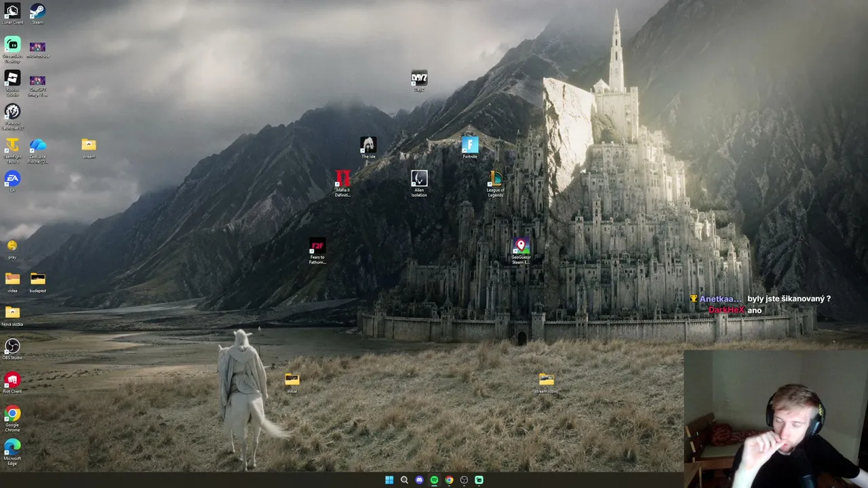Open Discord from the taskbar
868x488 pixels.
point(419,480)
